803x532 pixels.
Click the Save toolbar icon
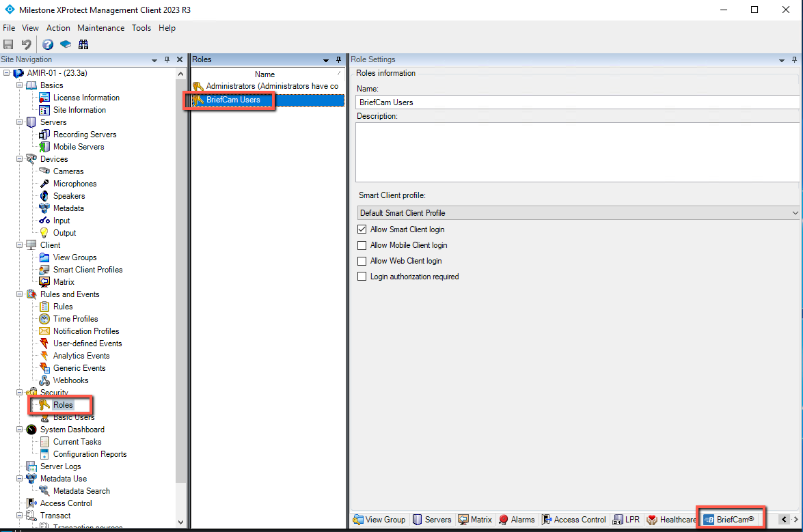pyautogui.click(x=8, y=44)
